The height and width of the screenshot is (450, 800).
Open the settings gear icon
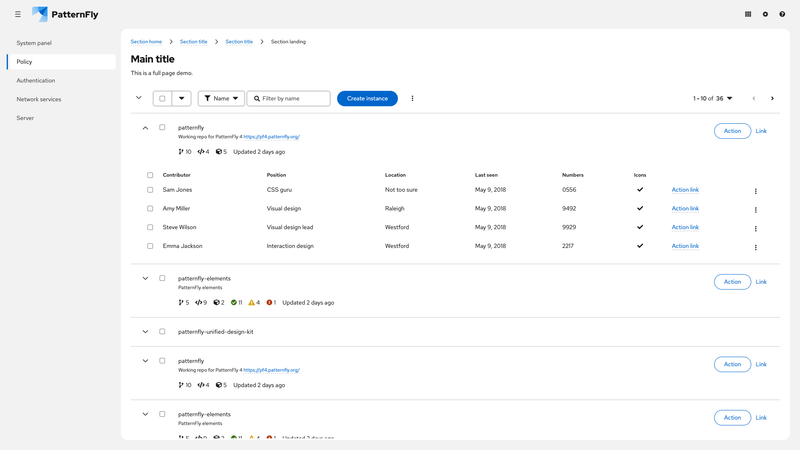click(765, 14)
